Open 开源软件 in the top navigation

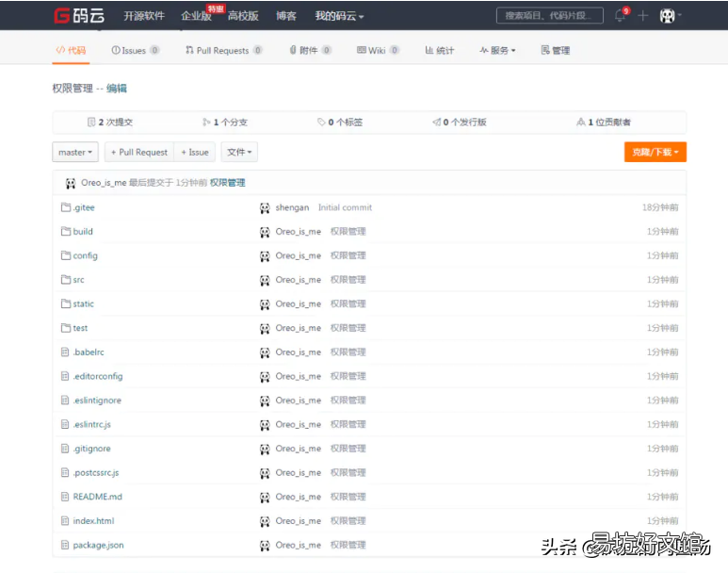(x=144, y=16)
